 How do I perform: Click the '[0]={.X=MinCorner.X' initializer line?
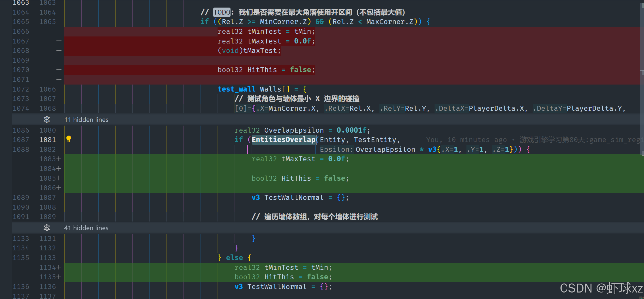point(430,108)
